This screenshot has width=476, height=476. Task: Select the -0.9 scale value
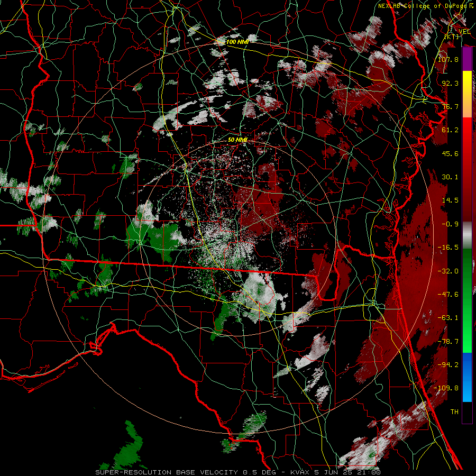click(450, 224)
